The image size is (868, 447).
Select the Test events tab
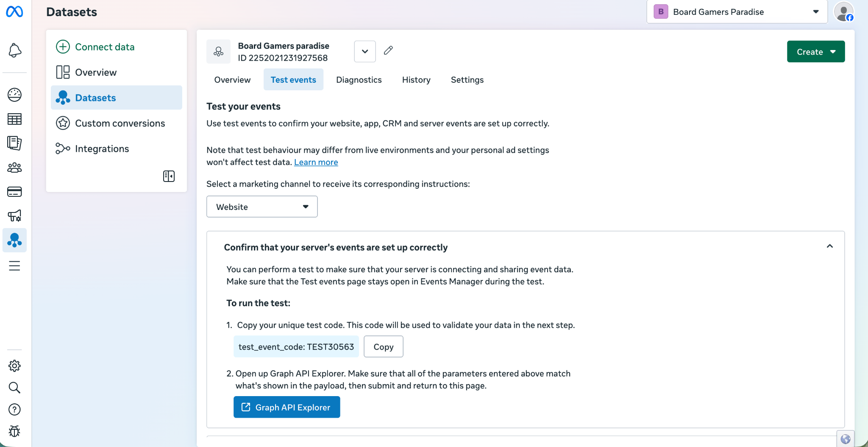[293, 80]
